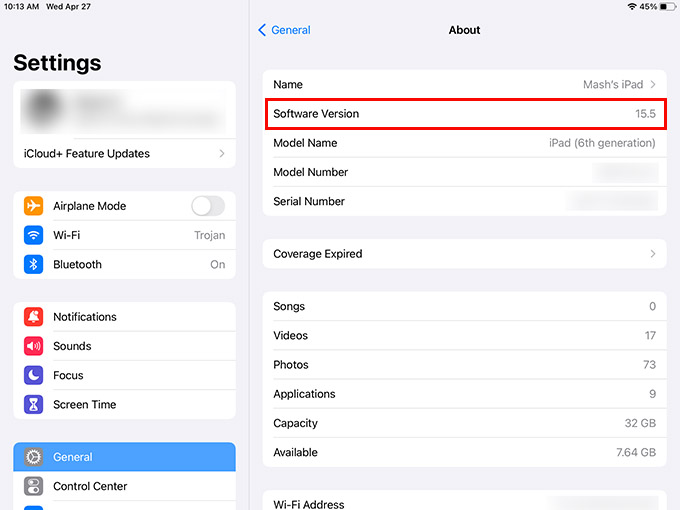Viewport: 680px width, 510px height.
Task: Tap the 15.5 version value
Action: pos(645,114)
